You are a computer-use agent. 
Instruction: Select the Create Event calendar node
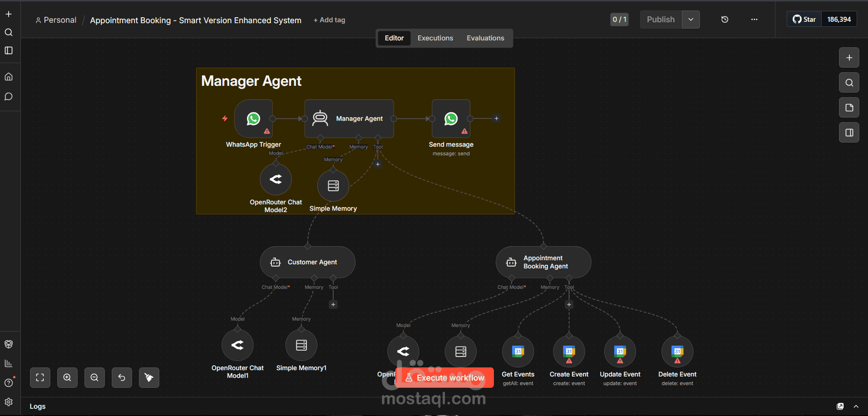[569, 352]
